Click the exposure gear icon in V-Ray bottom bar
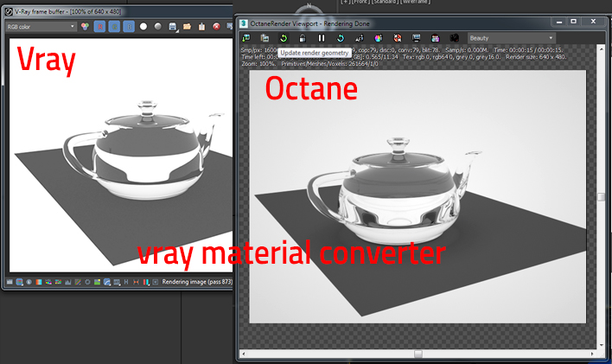Image resolution: width=612 pixels, height=364 pixels. tap(87, 282)
